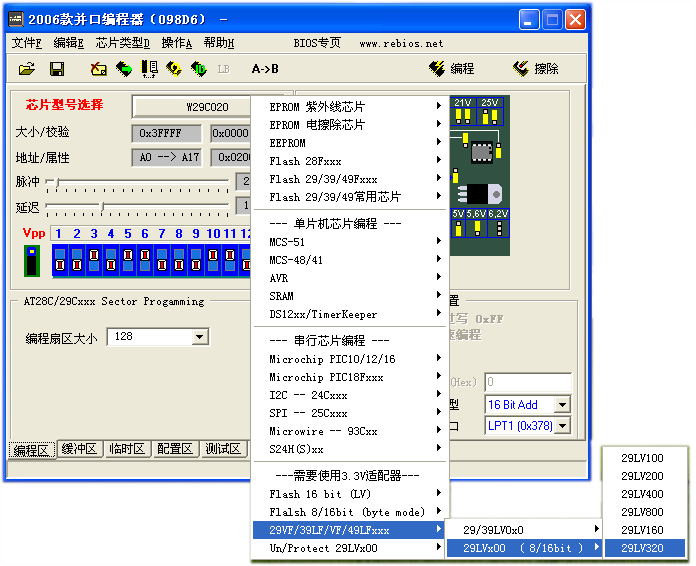Switch to the 测试区 tab
This screenshot has height=566, width=696.
click(x=223, y=449)
